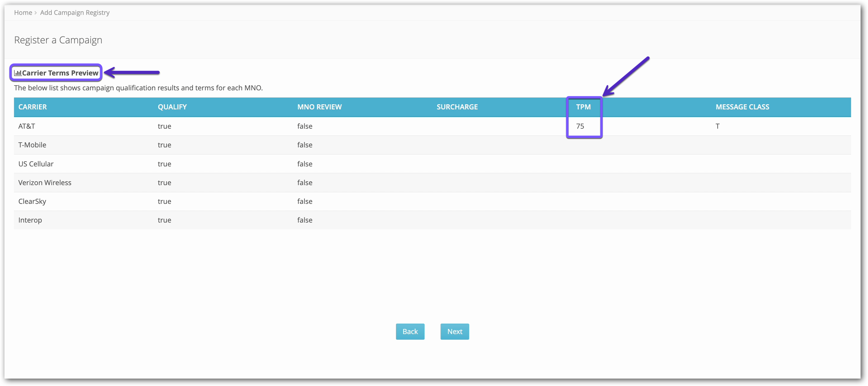Click the QUALIFY column header
The height and width of the screenshot is (386, 868).
pos(172,107)
